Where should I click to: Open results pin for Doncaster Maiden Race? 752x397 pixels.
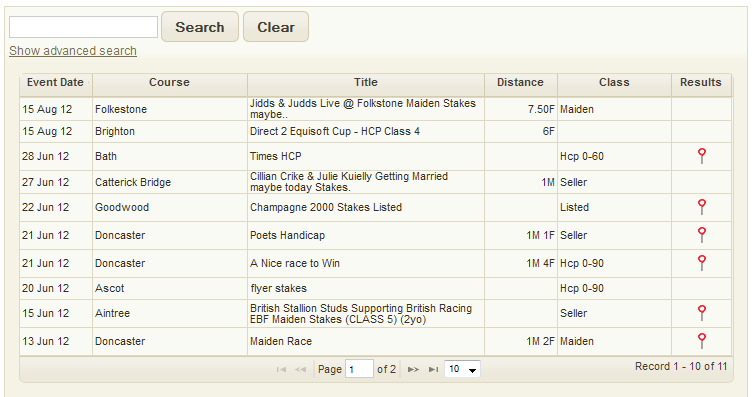pos(702,340)
